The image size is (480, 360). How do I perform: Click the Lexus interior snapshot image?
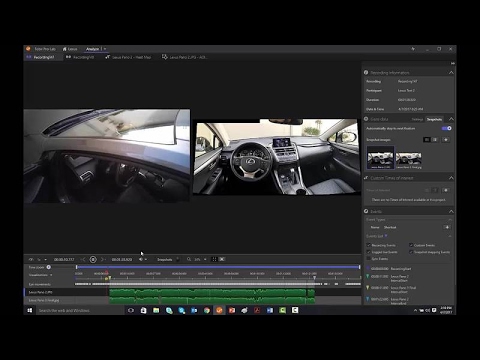[x=277, y=157]
